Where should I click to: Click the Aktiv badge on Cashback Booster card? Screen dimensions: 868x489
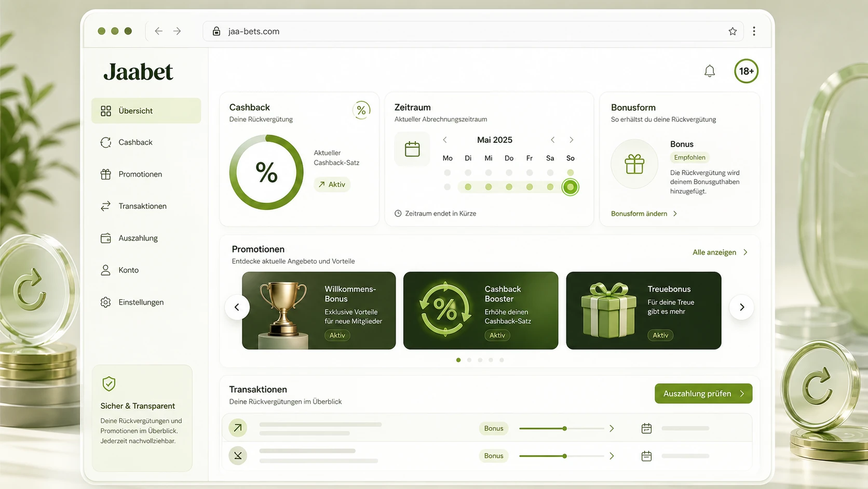pyautogui.click(x=497, y=335)
